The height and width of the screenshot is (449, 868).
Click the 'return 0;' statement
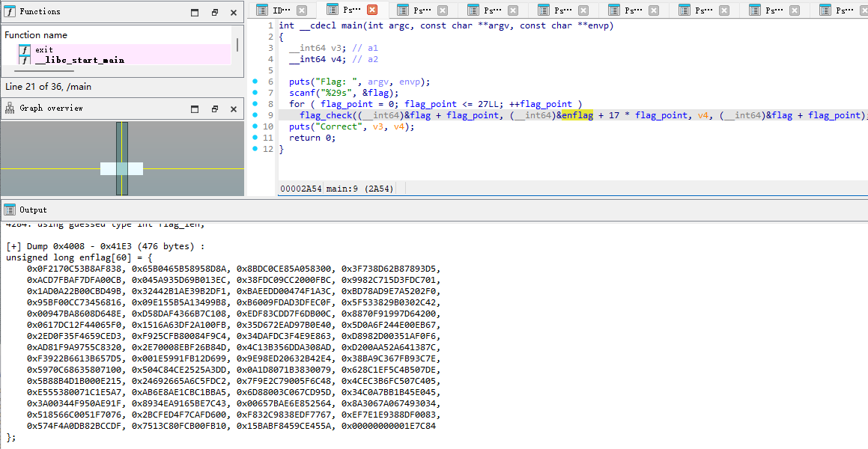click(312, 138)
